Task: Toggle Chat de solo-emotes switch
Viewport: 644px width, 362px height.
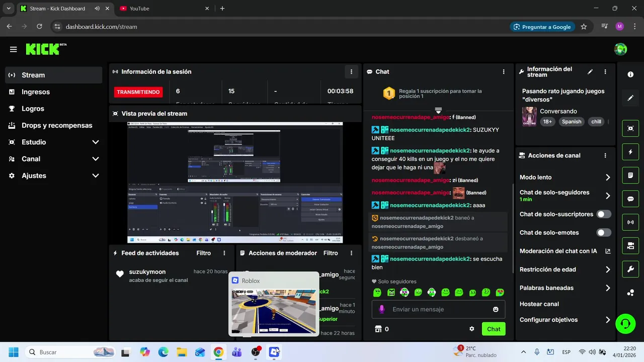Action: pos(604,233)
